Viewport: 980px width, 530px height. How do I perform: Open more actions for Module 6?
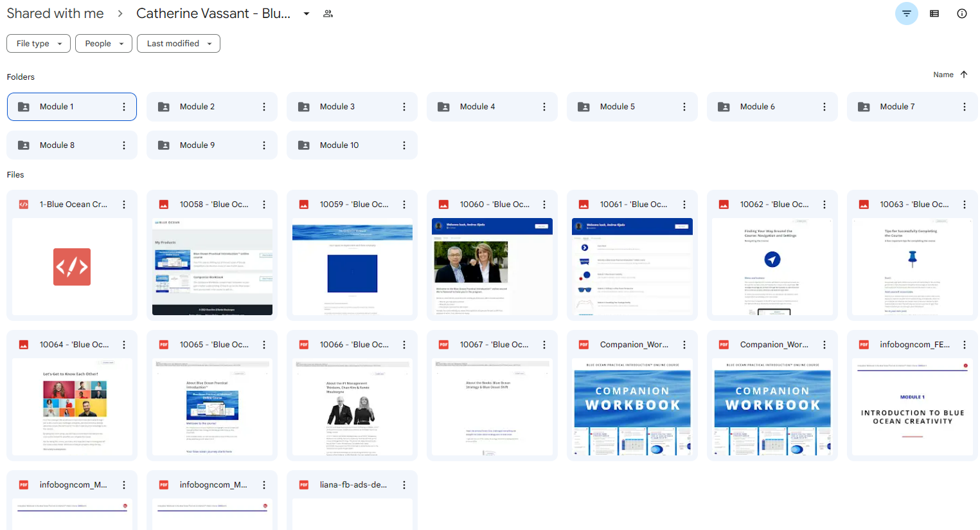(824, 107)
